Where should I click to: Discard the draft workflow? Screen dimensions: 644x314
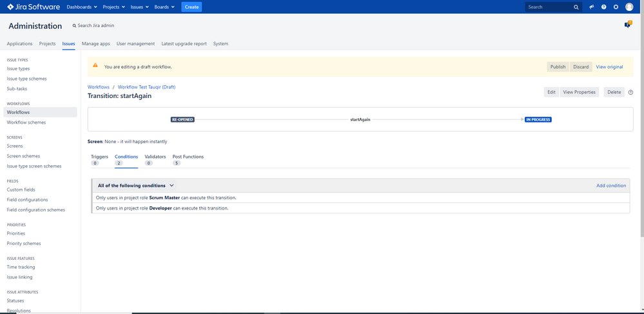(581, 67)
